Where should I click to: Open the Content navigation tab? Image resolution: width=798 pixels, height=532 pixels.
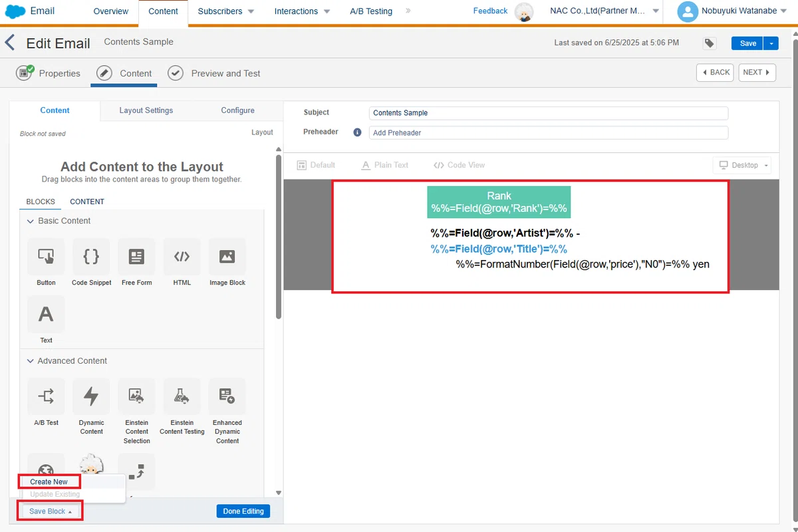(x=163, y=11)
